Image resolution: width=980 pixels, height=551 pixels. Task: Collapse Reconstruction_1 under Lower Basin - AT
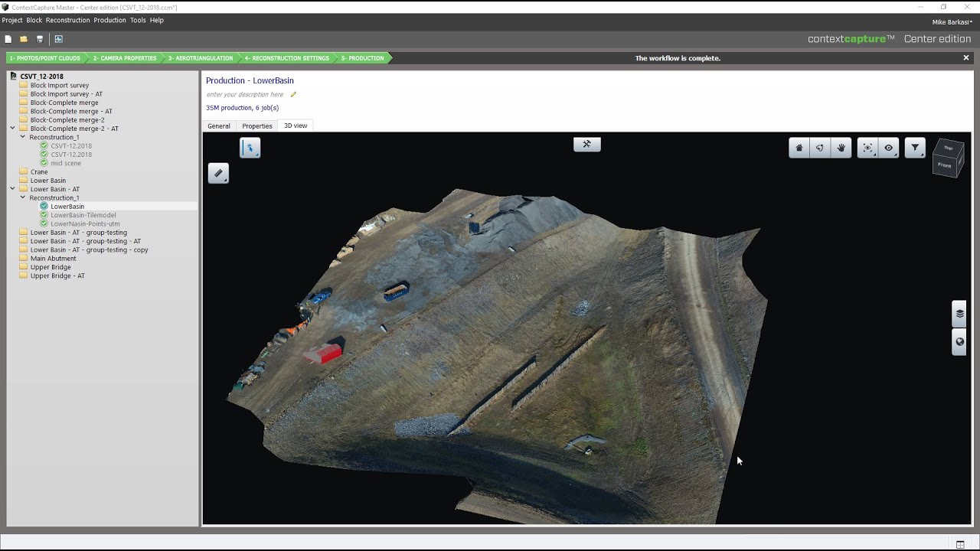click(23, 197)
